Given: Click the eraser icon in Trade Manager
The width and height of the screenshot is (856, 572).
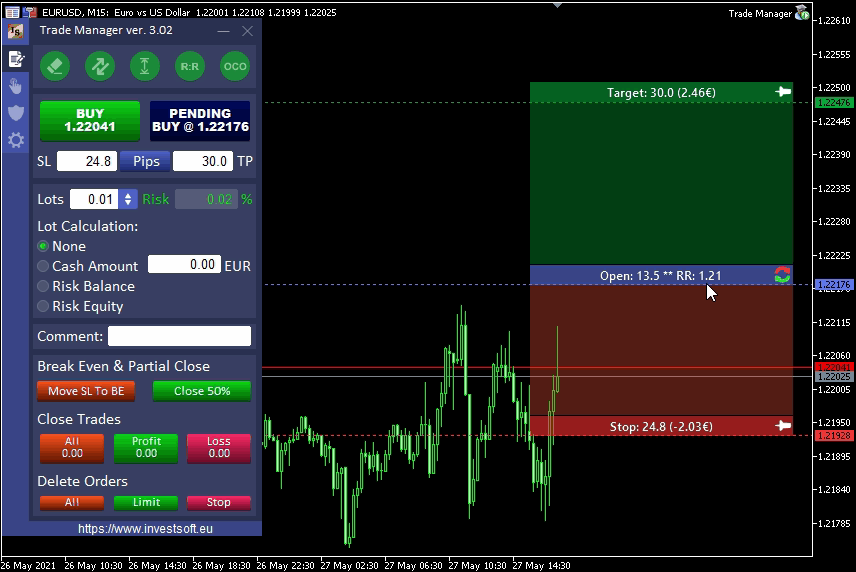Looking at the screenshot, I should (x=54, y=66).
